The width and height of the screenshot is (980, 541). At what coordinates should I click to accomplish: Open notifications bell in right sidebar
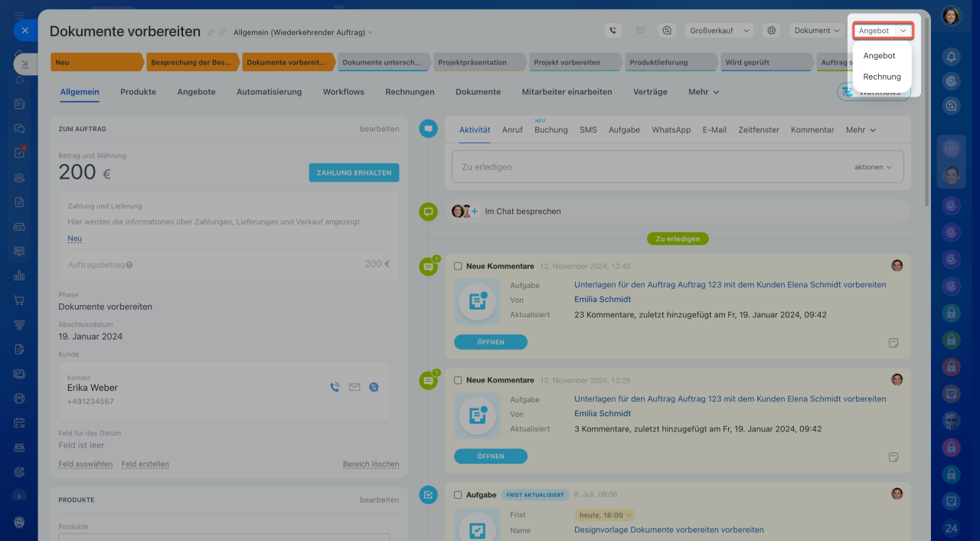coord(951,57)
